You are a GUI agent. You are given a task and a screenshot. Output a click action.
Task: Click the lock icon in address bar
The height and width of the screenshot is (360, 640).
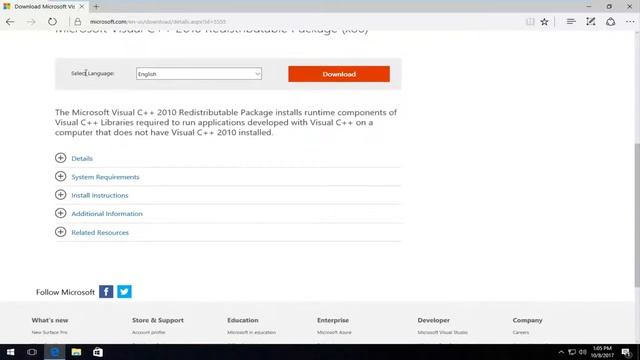pos(78,22)
